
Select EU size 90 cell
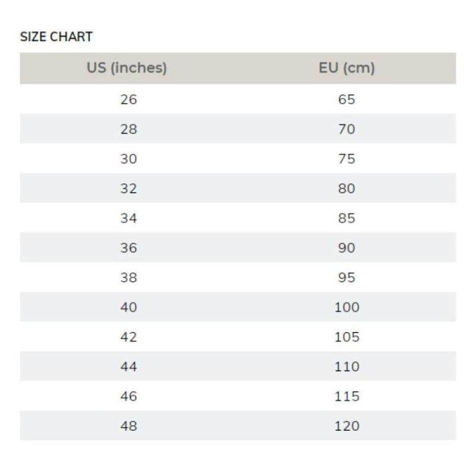[x=346, y=248]
